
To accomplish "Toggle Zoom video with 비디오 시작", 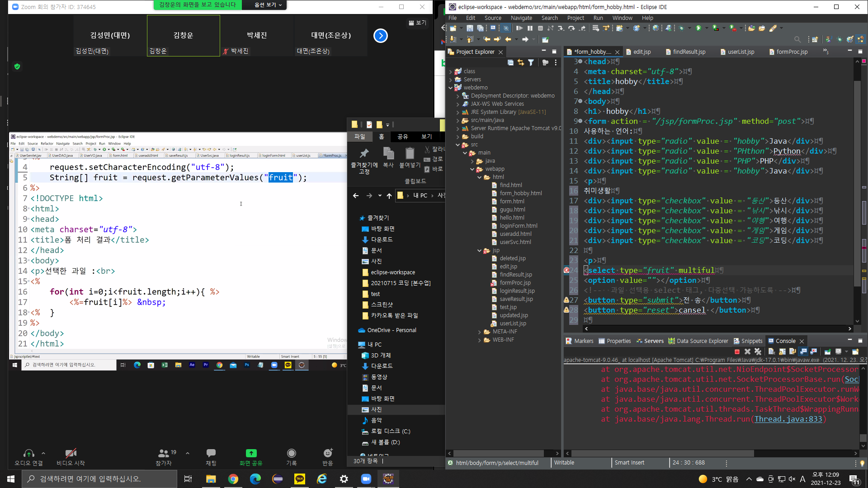I will coord(71,456).
